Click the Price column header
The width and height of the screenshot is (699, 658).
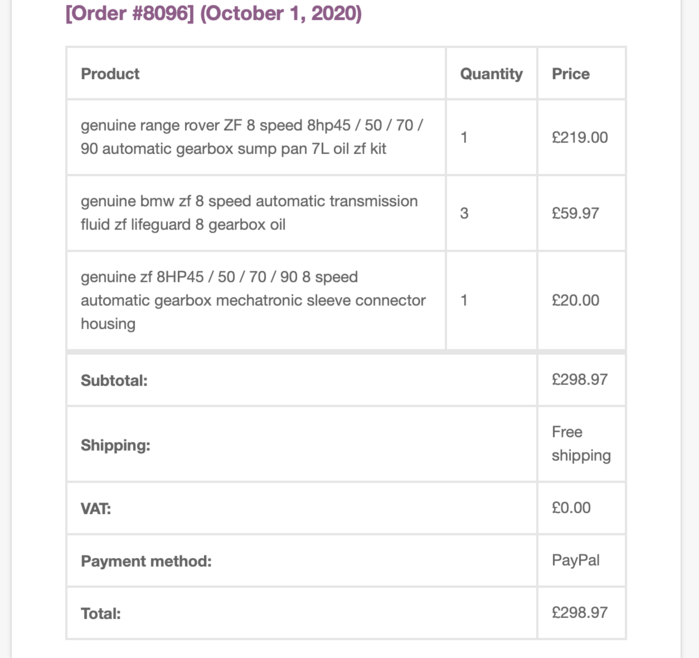571,74
